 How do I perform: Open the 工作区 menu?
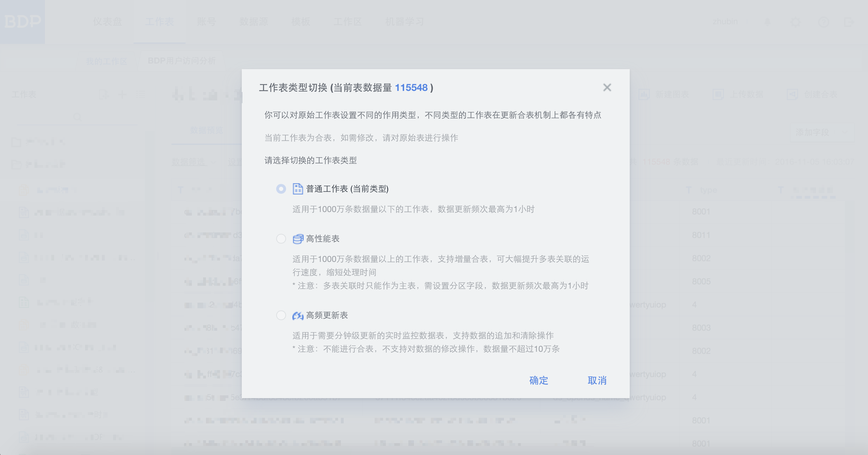click(348, 22)
